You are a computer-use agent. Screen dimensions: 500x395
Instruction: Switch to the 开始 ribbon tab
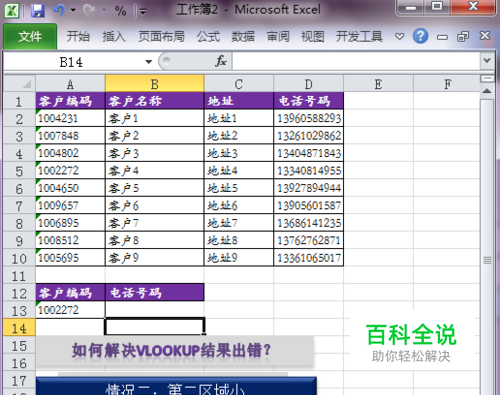(x=78, y=36)
